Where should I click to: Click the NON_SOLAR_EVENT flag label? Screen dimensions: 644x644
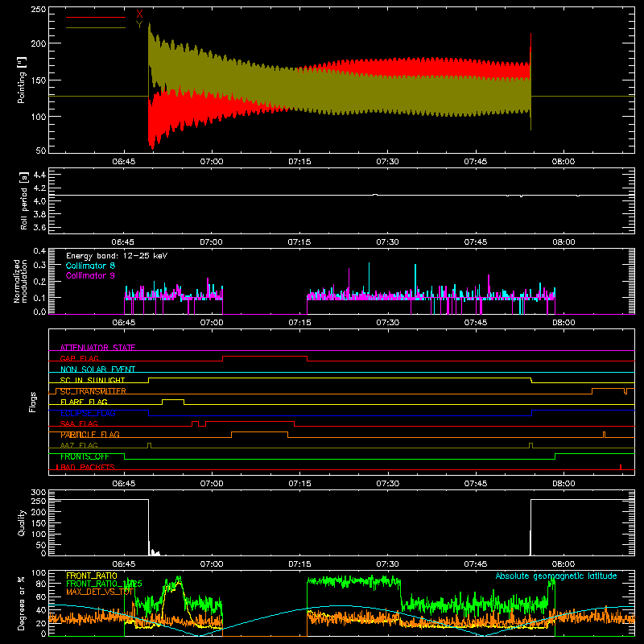[97, 369]
